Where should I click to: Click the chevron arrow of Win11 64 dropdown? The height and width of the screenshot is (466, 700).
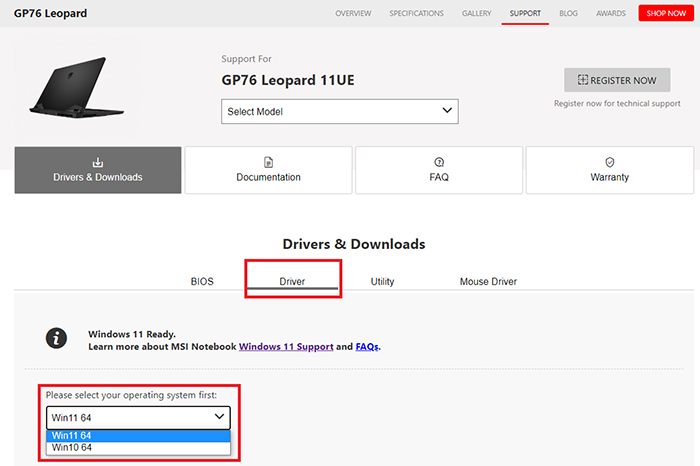coord(219,416)
